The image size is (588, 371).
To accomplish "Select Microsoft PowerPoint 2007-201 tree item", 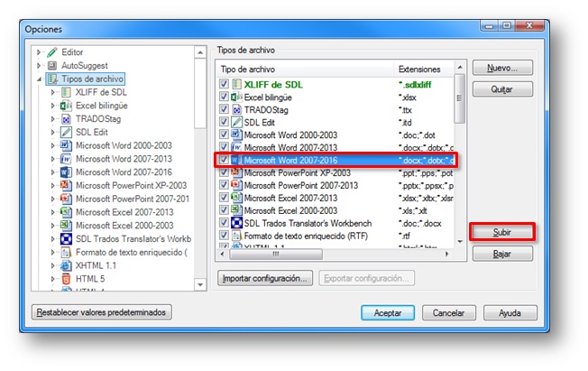I will pyautogui.click(x=133, y=199).
